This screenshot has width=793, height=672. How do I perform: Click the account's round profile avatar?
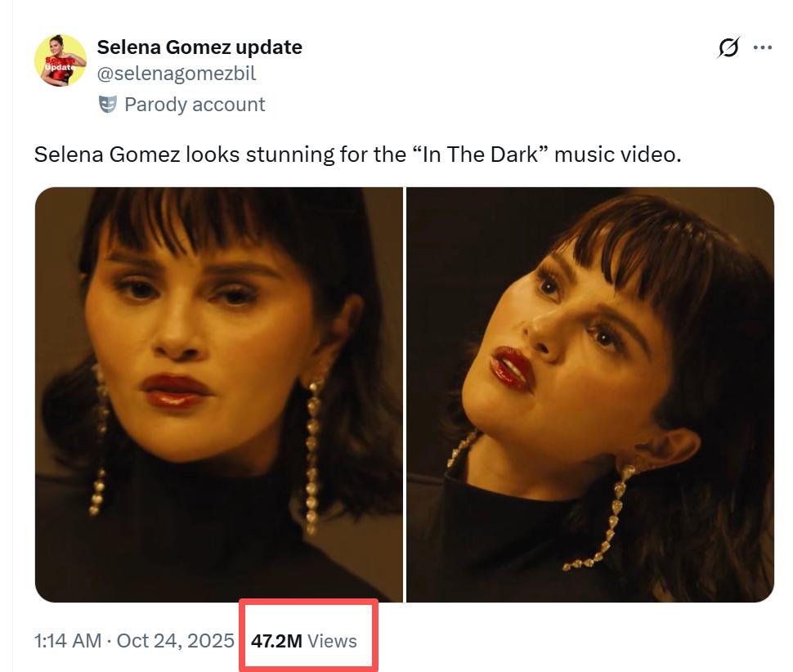coord(60,60)
